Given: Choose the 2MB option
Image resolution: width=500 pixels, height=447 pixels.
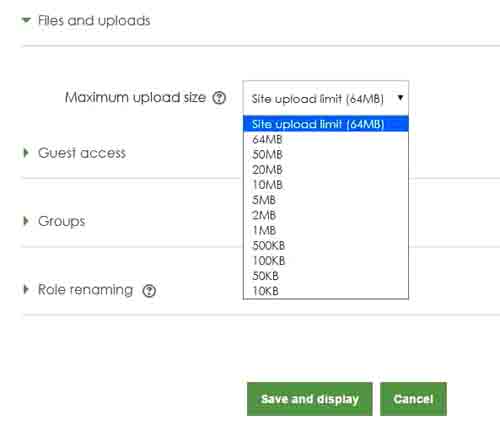Looking at the screenshot, I should [x=326, y=215].
